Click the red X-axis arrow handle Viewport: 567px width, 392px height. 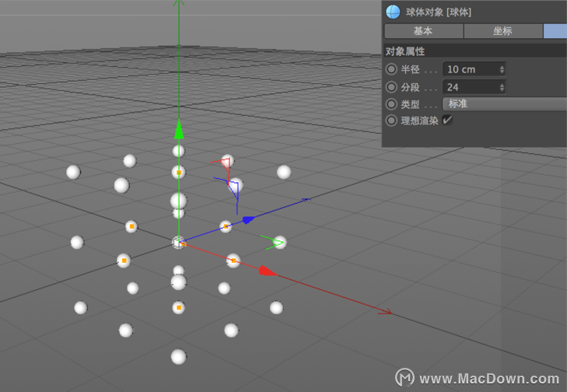[268, 271]
